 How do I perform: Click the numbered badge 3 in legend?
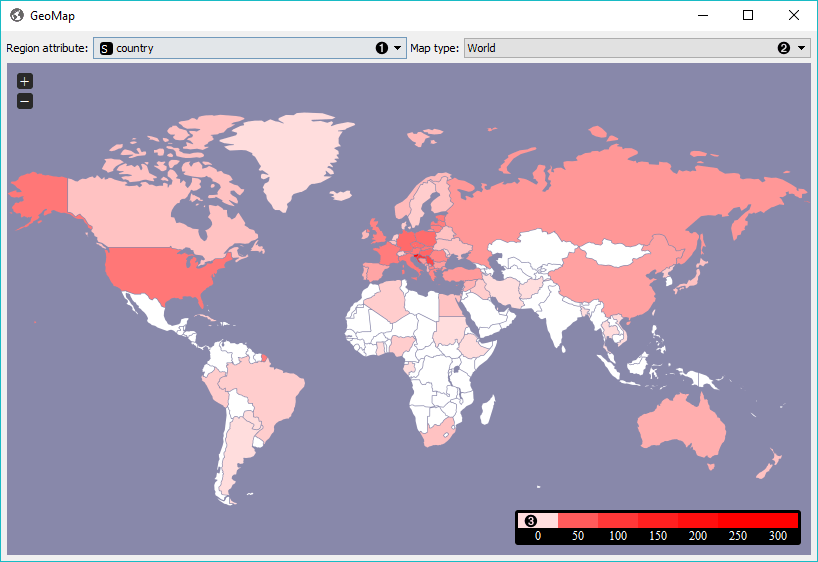point(531,521)
